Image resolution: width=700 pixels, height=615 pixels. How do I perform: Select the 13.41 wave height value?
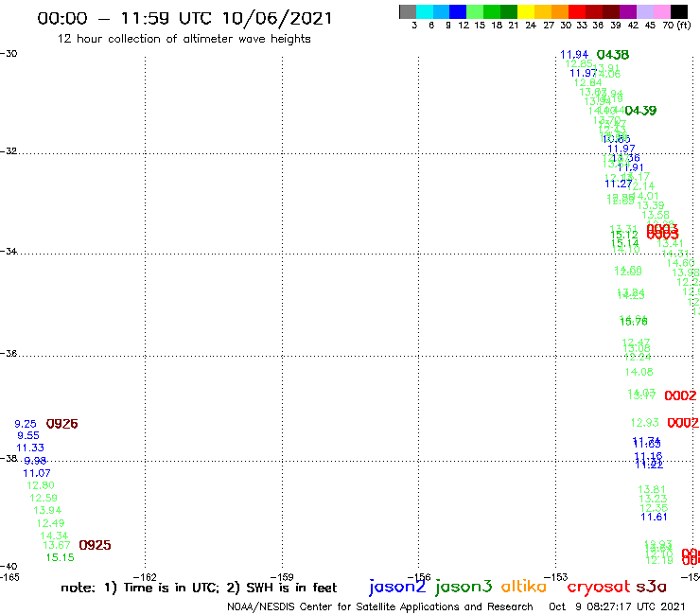pos(671,243)
